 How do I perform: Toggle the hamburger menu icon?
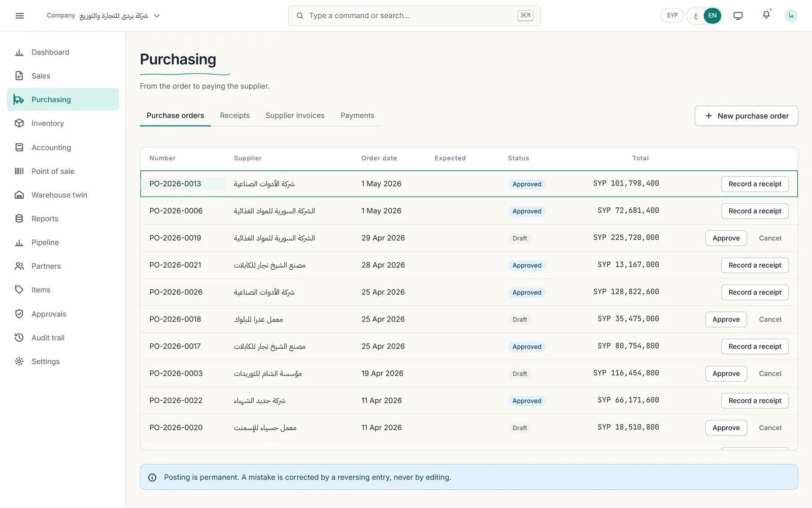click(x=20, y=16)
